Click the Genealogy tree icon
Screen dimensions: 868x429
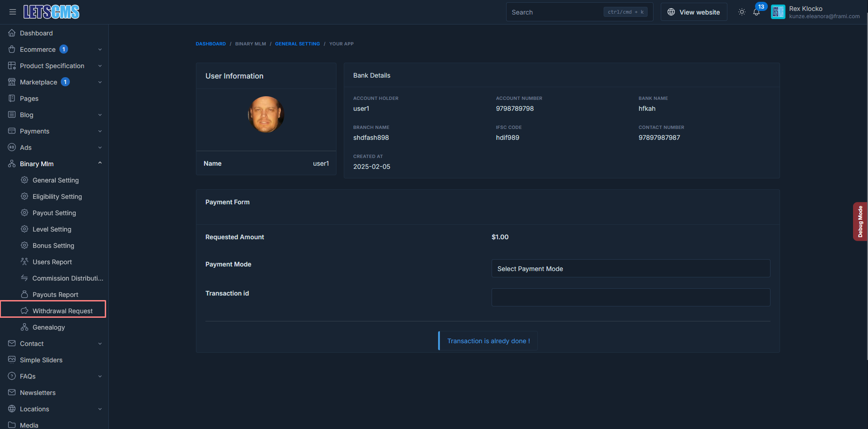point(24,327)
